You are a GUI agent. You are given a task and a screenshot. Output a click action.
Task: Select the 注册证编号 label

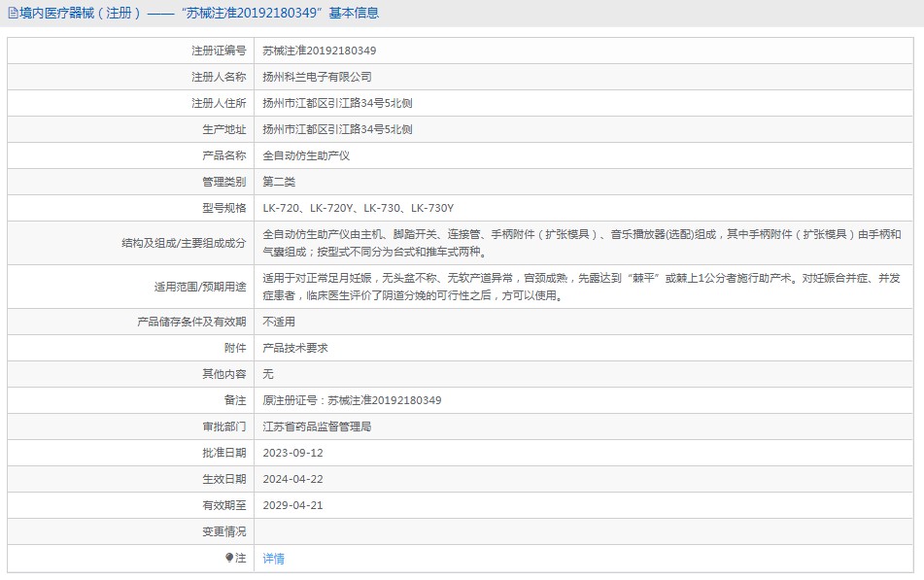point(219,51)
